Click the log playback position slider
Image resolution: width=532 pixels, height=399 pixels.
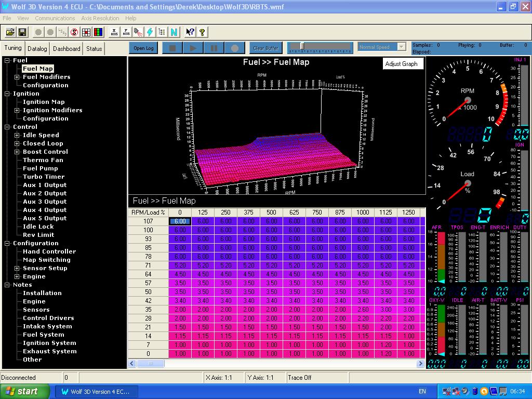point(301,47)
